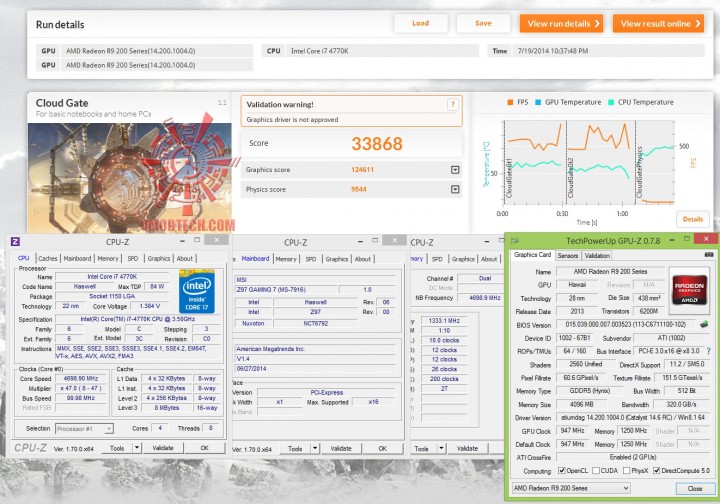Open Tools dropdown arrow in Memory CPU-Z
This screenshot has height=504, width=720.
coord(441,448)
